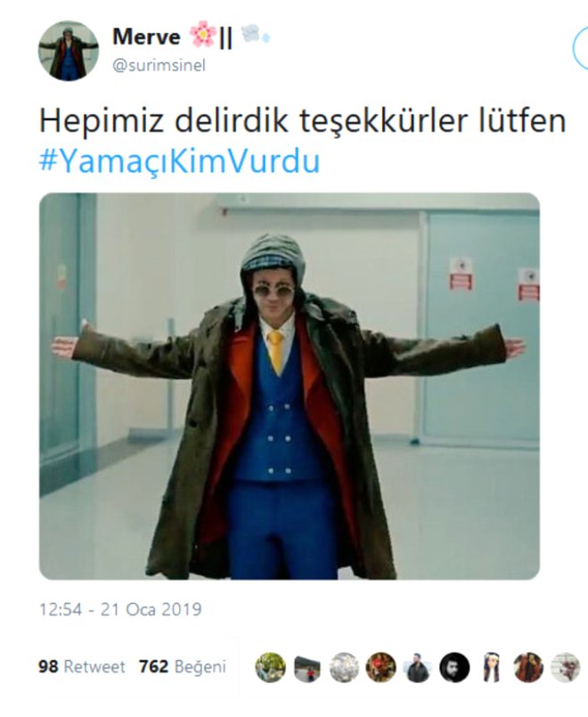This screenshot has width=588, height=717.
Task: Click the #YamaçıKimVurdu hashtag
Action: point(180,161)
